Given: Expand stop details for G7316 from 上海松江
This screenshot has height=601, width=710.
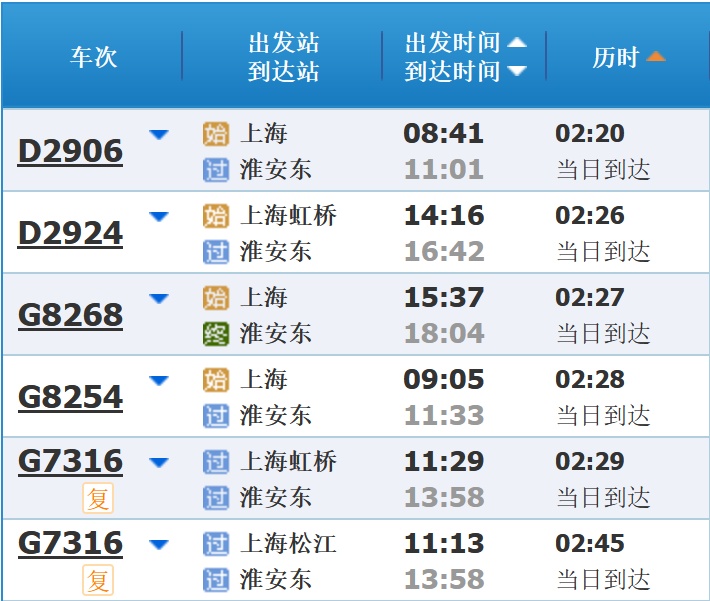Looking at the screenshot, I should click(159, 544).
